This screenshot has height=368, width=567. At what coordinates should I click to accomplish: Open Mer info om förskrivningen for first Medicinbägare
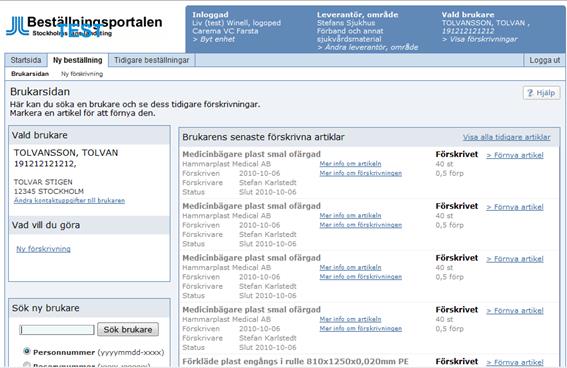[361, 173]
